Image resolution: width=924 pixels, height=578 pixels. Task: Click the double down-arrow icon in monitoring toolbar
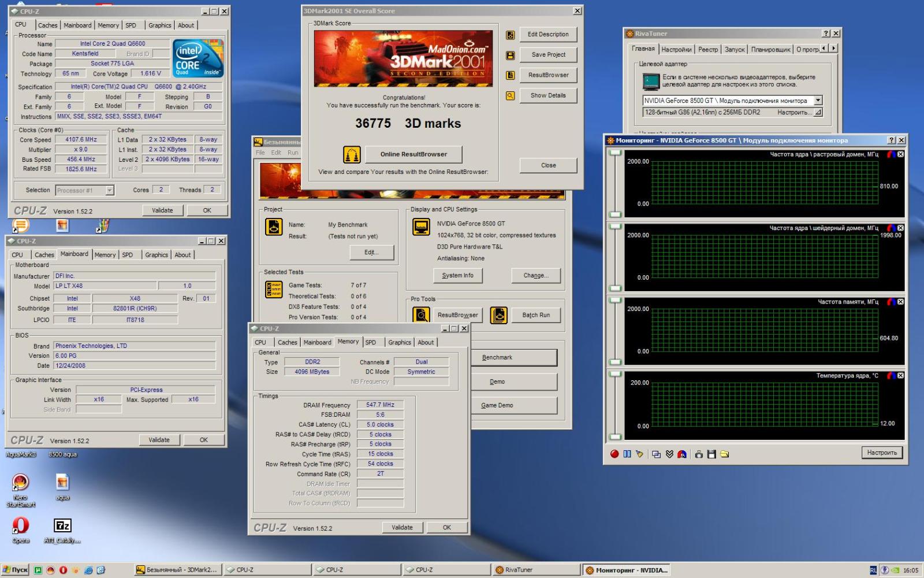click(x=669, y=454)
